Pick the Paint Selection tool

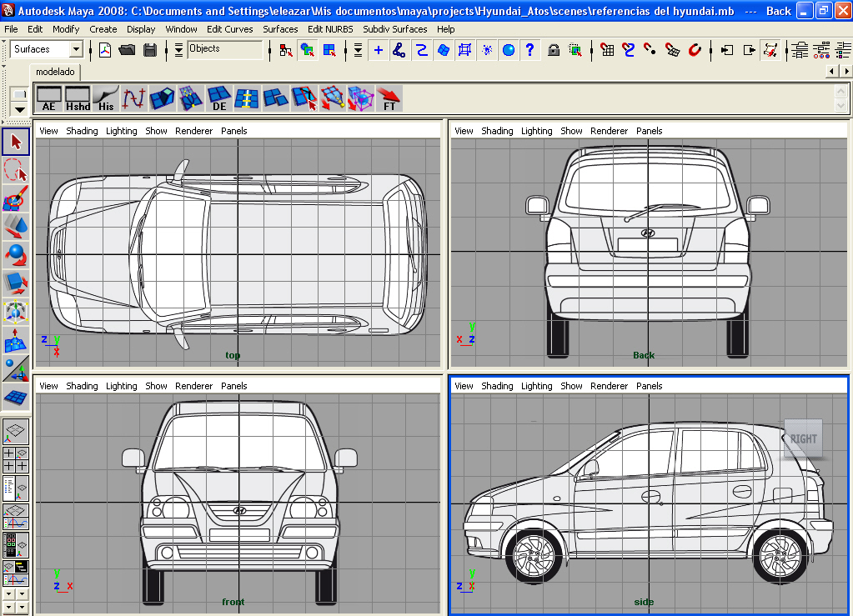16,198
